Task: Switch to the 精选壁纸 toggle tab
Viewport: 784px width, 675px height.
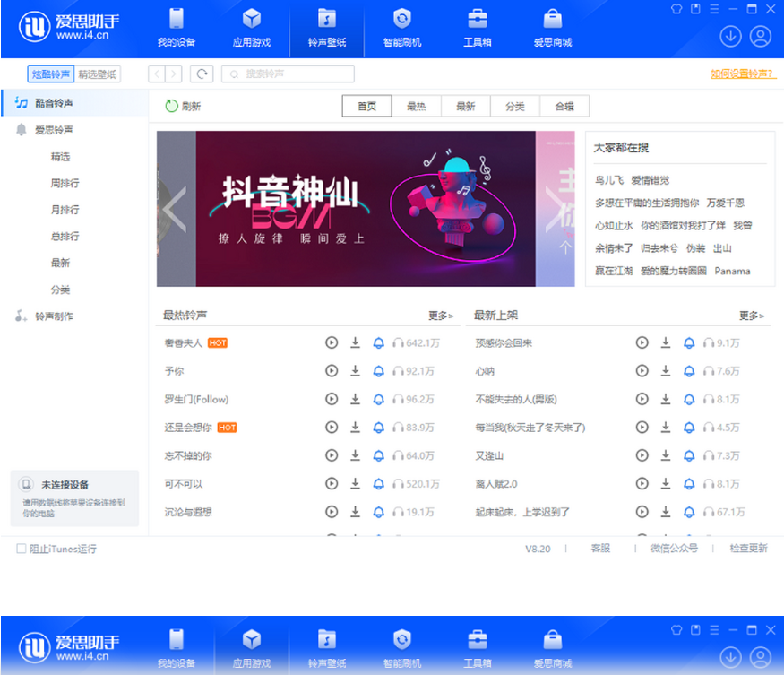Action: point(98,74)
